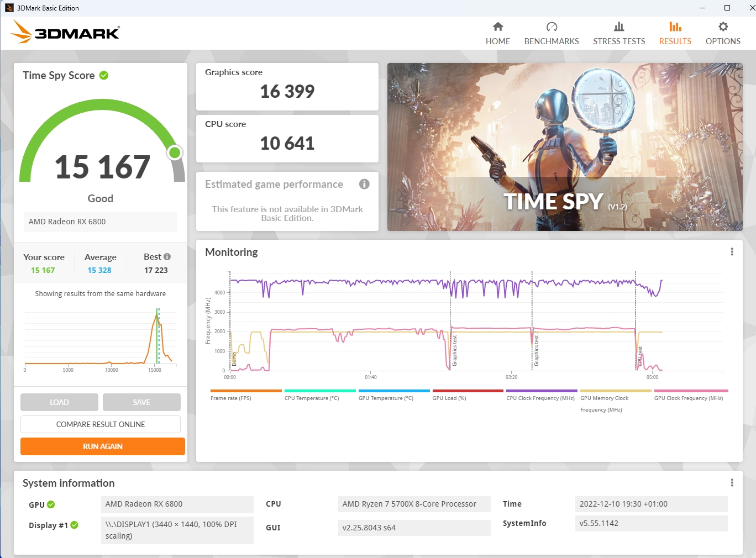756x558 pixels.
Task: Click the Good rating label
Action: pos(101,198)
